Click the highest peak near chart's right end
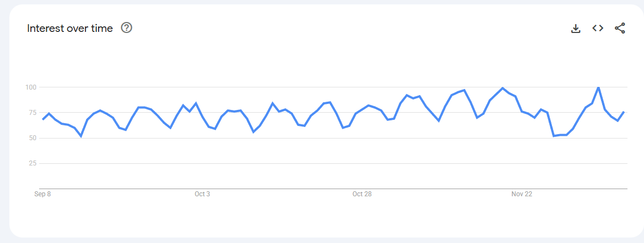Screen dimensions: 644x243 tap(598, 87)
